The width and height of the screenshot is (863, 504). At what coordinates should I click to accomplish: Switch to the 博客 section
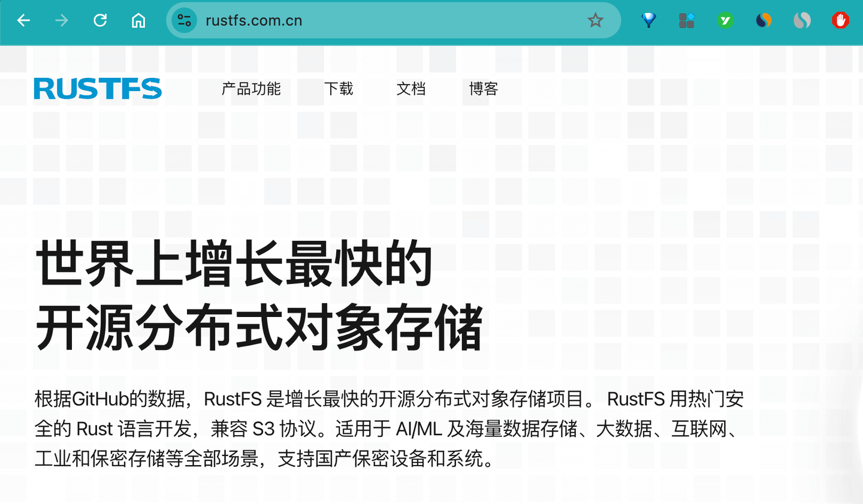(483, 89)
